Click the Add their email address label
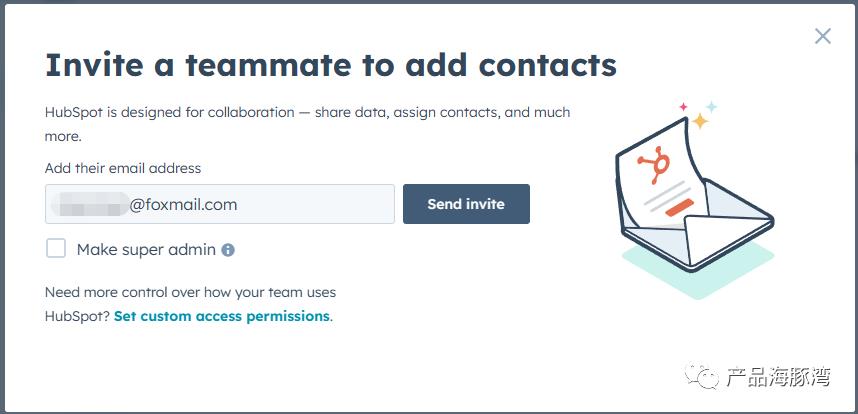 [x=123, y=168]
